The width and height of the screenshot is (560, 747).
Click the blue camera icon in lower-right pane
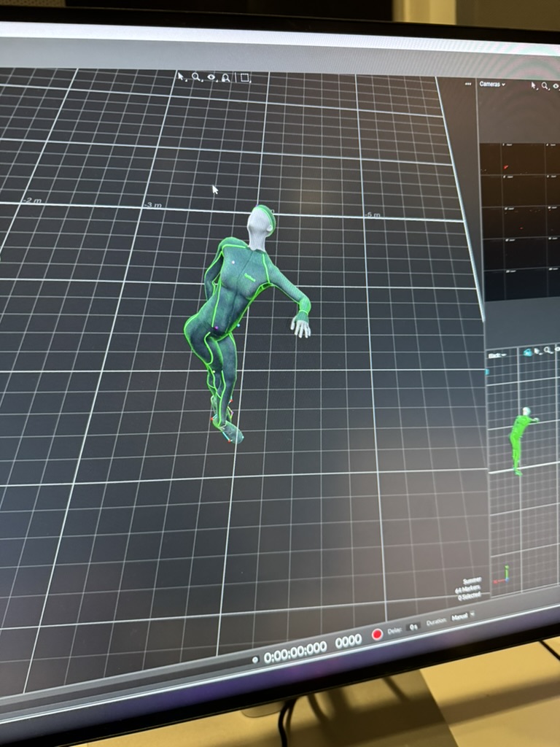point(527,353)
